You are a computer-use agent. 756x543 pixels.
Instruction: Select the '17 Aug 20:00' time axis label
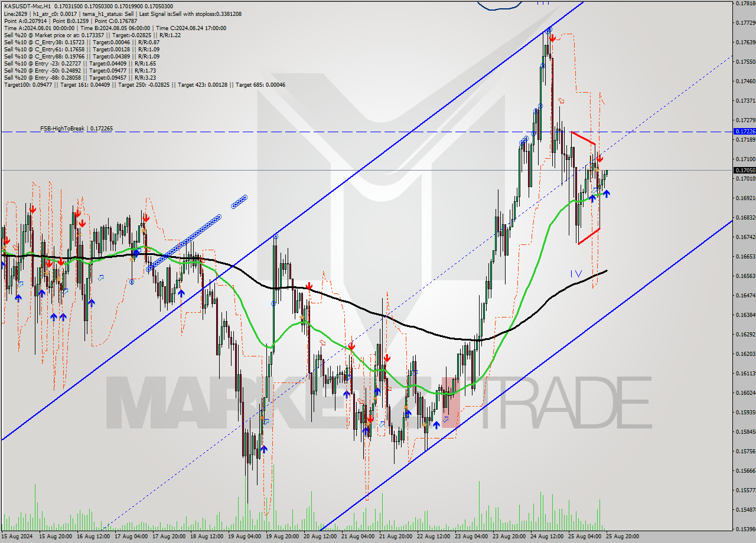tap(170, 537)
